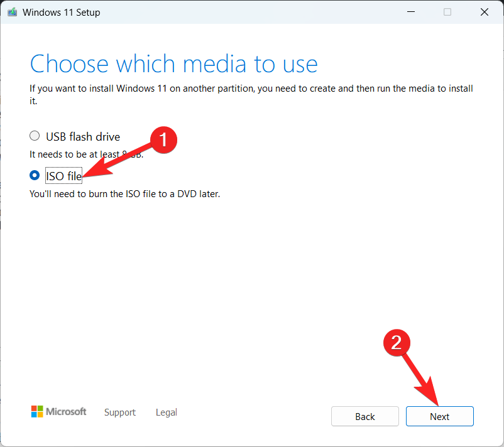Select the USB flash drive radio button
The image size is (504, 447).
coord(35,136)
